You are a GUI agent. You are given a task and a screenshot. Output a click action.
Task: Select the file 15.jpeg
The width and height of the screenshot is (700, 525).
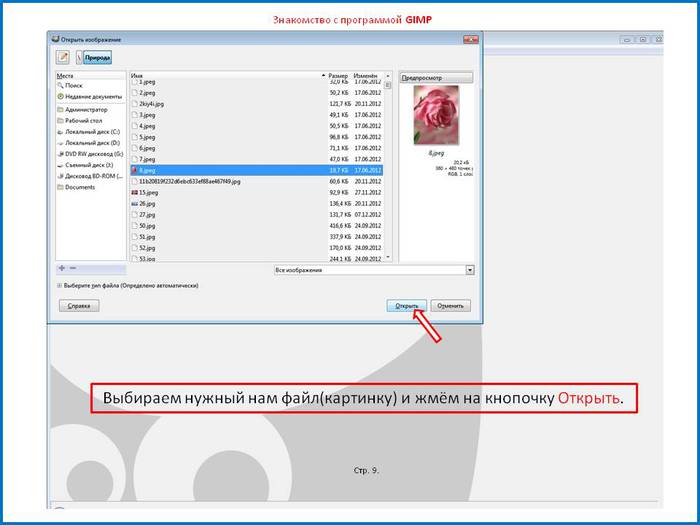257,193
